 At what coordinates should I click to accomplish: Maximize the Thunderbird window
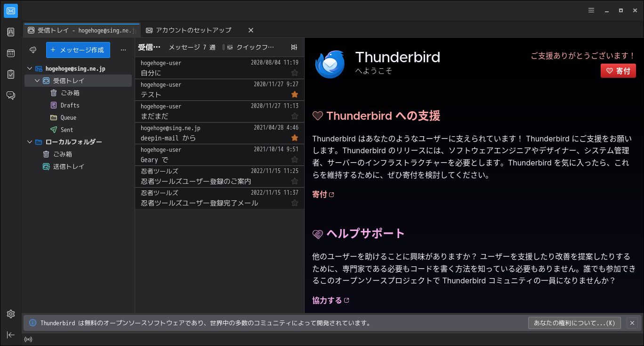click(621, 10)
